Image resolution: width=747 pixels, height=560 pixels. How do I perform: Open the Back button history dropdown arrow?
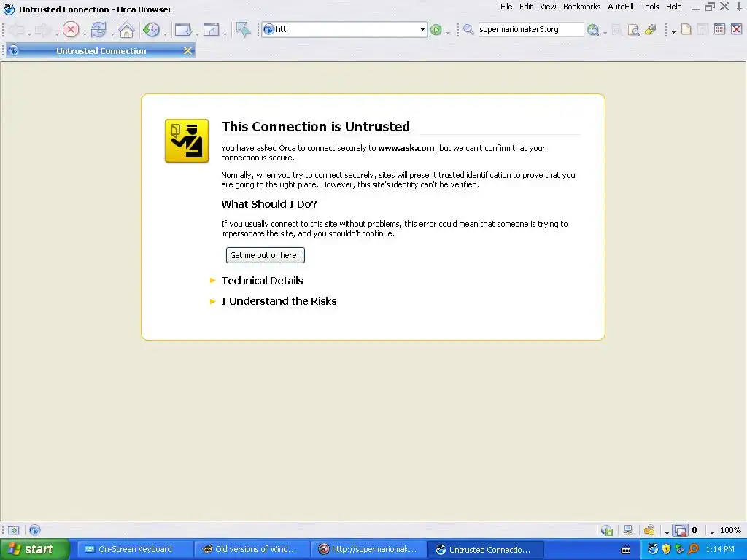pos(29,34)
